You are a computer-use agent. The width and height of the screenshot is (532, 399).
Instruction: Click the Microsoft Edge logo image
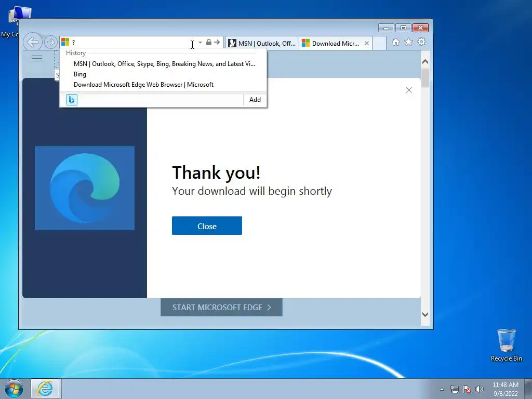pyautogui.click(x=85, y=188)
